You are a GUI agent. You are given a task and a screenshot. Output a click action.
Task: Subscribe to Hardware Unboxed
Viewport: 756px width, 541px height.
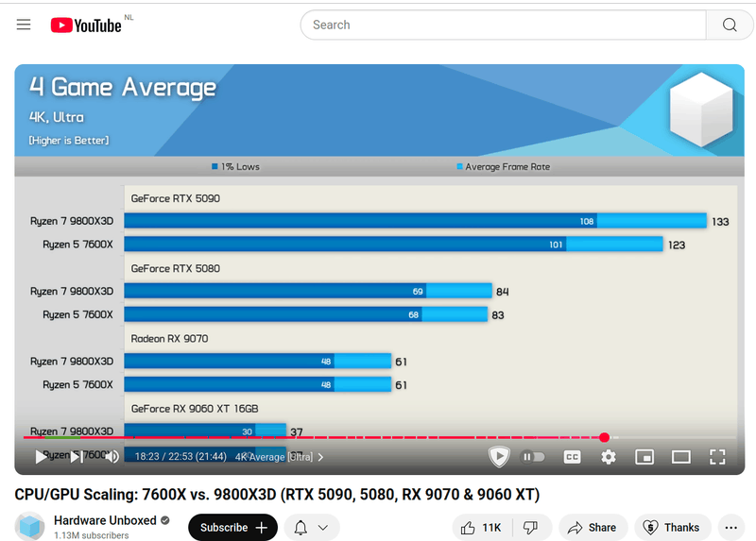(x=232, y=528)
